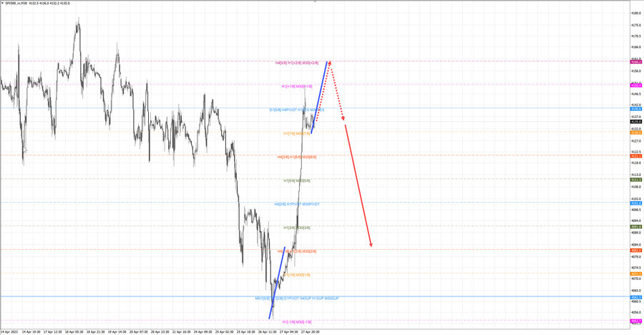Click the H4[1/8] H1[2/8] M30[2/8] label

[x=296, y=251]
